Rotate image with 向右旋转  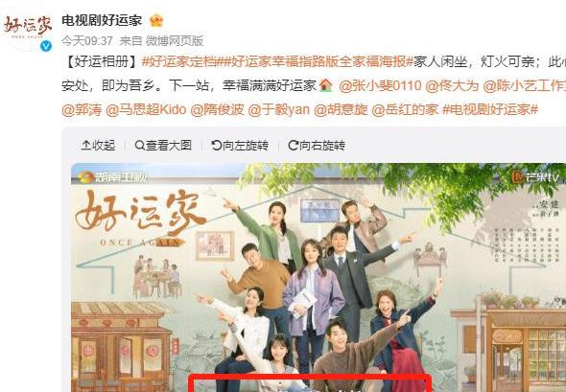[x=317, y=146]
